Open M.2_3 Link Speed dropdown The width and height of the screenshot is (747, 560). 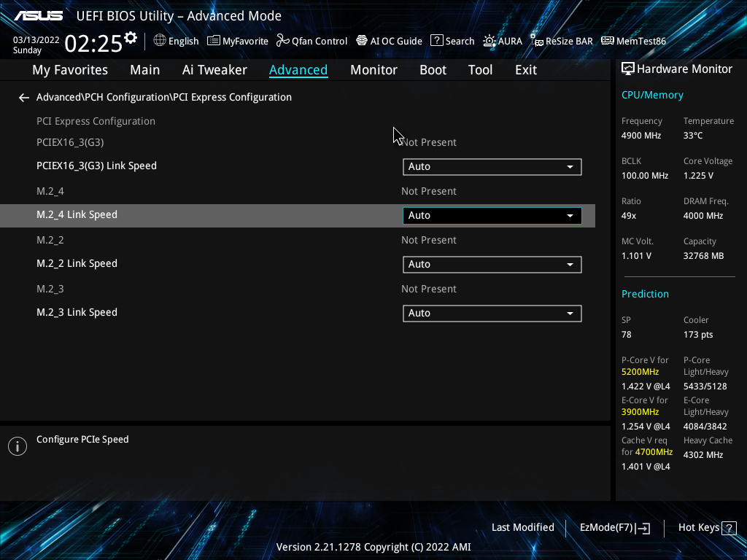(492, 314)
